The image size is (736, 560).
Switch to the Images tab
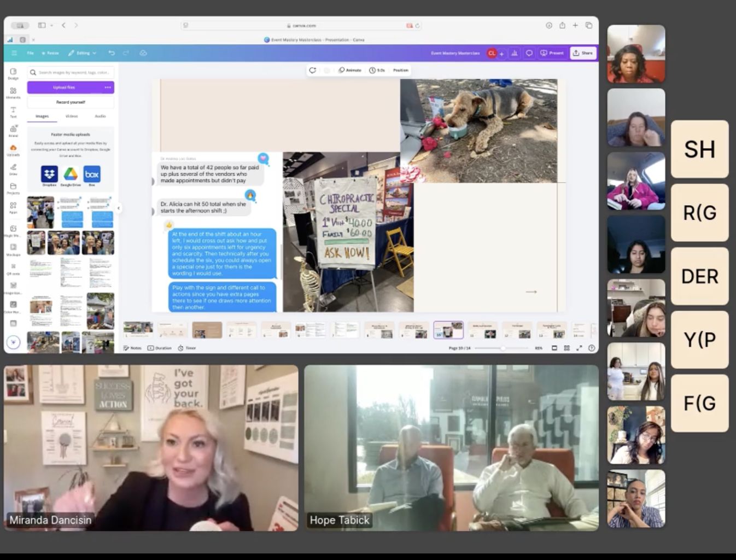coord(42,116)
